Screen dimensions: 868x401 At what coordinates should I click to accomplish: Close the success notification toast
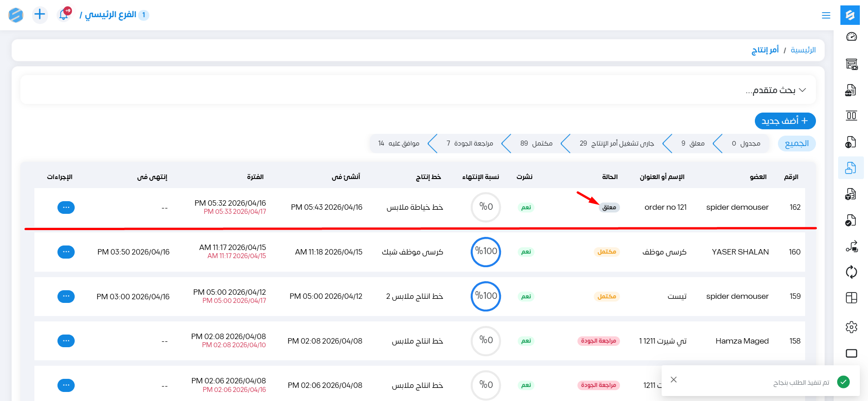[x=673, y=380]
